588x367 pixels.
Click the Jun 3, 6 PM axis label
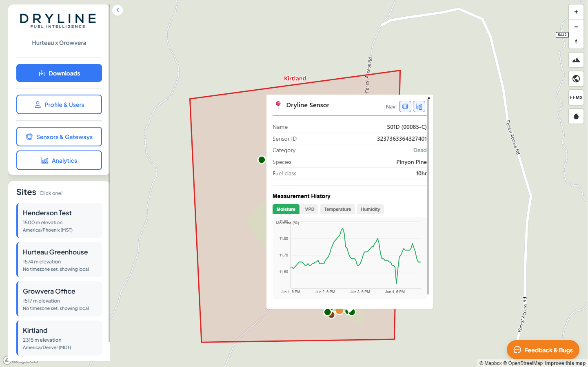pos(360,292)
